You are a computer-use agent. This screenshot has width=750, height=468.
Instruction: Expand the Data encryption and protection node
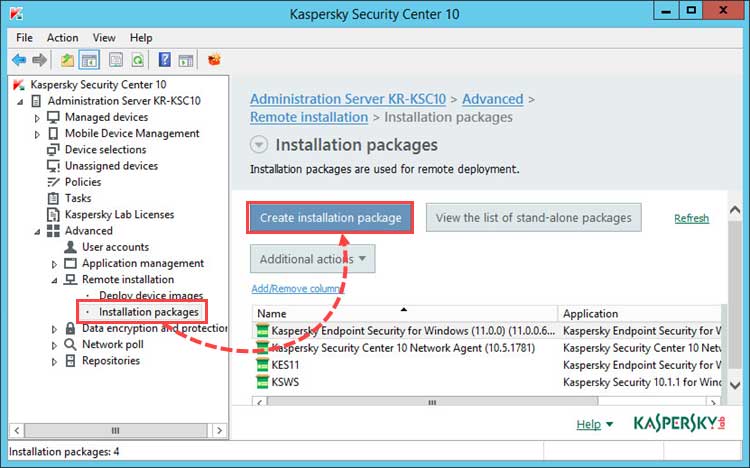click(x=55, y=329)
